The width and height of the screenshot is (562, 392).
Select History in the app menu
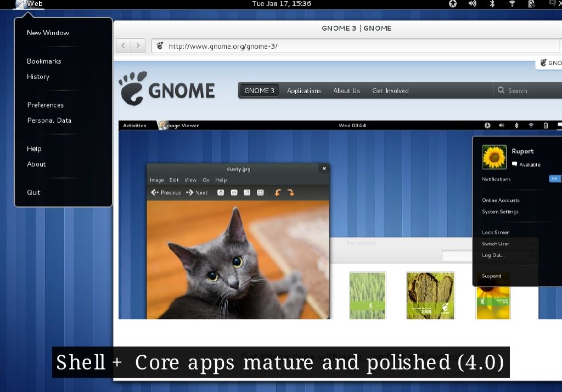pyautogui.click(x=38, y=77)
